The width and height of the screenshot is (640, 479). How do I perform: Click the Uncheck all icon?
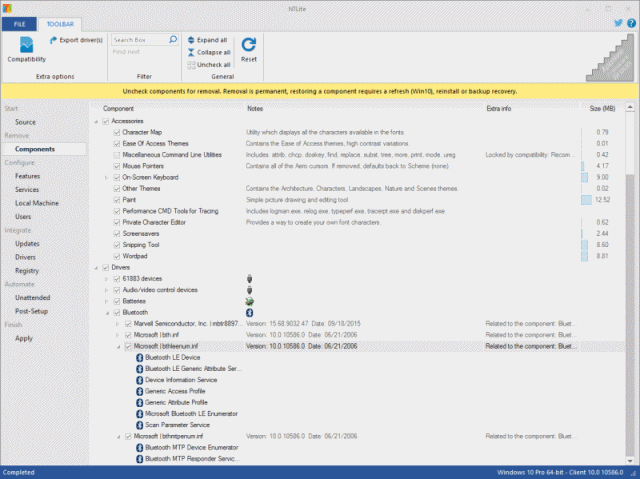click(191, 64)
